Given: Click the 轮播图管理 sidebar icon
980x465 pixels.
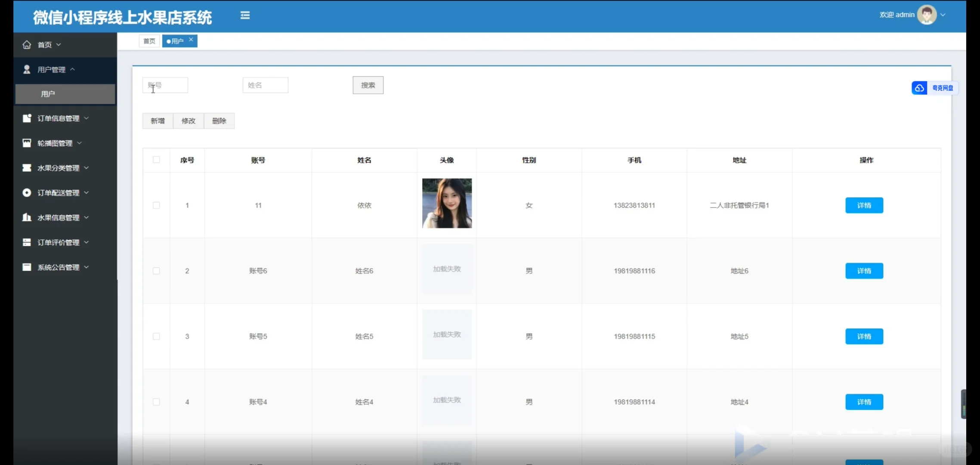Looking at the screenshot, I should click(27, 143).
